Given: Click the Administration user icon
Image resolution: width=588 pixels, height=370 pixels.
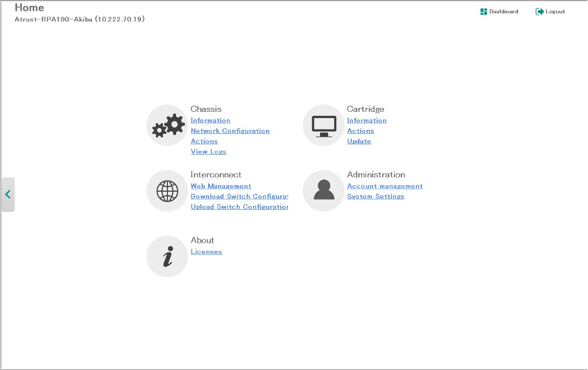Looking at the screenshot, I should [x=324, y=191].
